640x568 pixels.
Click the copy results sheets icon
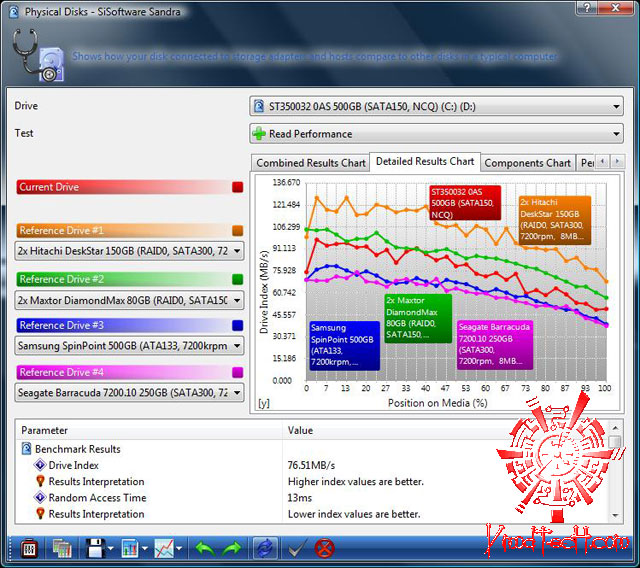click(x=62, y=549)
